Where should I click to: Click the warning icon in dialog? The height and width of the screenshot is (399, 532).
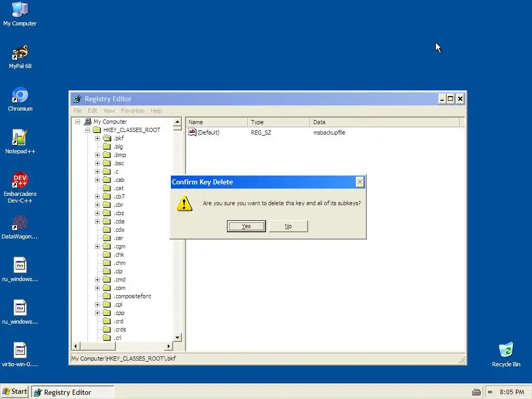click(184, 204)
